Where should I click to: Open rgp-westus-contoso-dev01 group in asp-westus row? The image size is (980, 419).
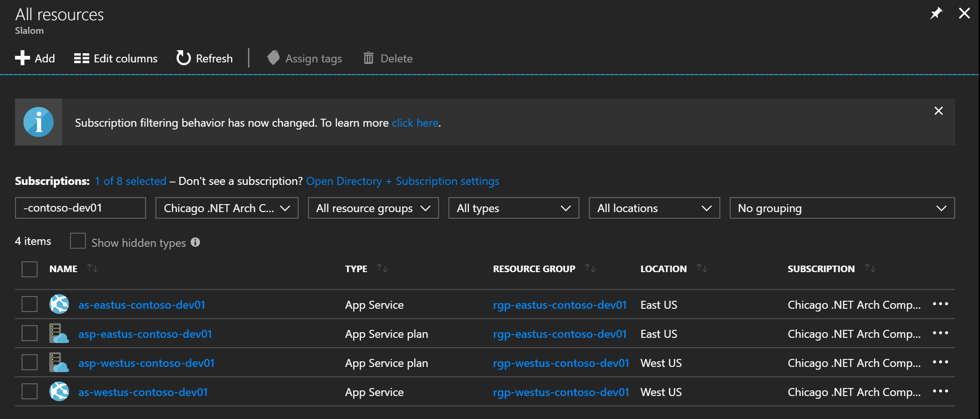561,363
